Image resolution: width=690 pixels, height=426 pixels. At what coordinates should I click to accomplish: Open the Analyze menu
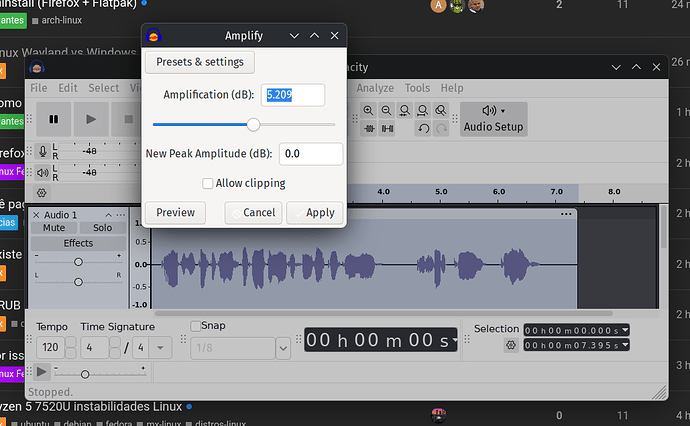[x=375, y=88]
